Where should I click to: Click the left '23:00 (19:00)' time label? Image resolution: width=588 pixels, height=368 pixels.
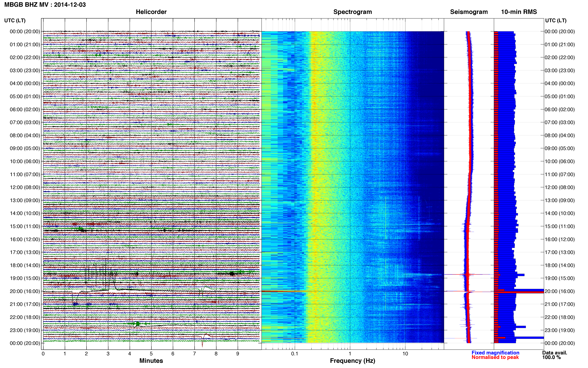click(x=25, y=330)
